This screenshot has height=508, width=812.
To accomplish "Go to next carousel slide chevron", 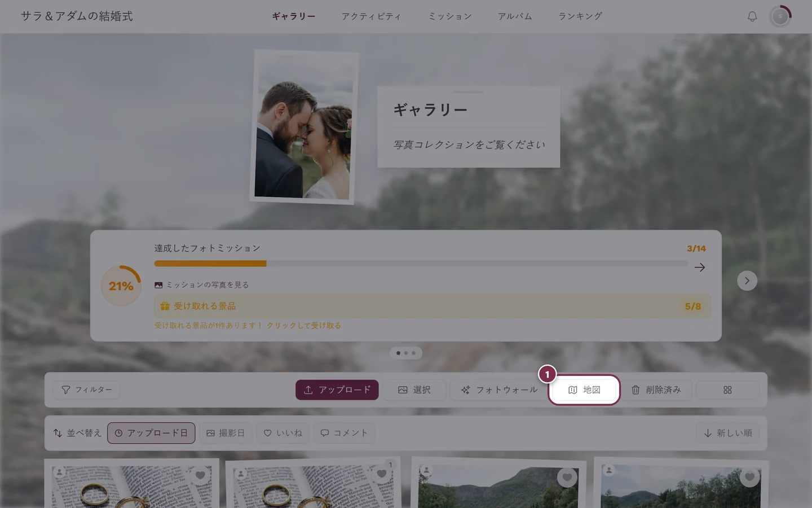I will pyautogui.click(x=747, y=281).
